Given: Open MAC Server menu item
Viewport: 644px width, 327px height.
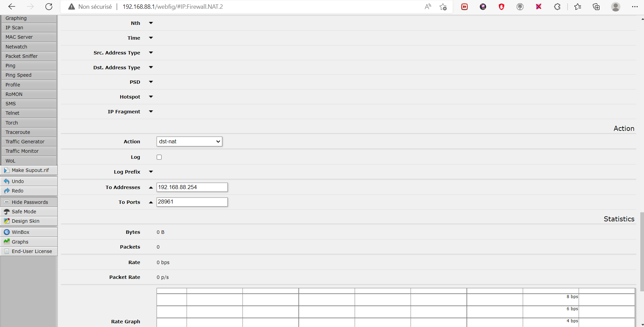Looking at the screenshot, I should (x=29, y=37).
